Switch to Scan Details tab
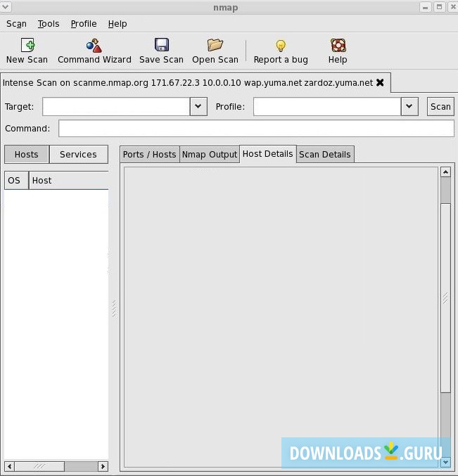 (325, 154)
